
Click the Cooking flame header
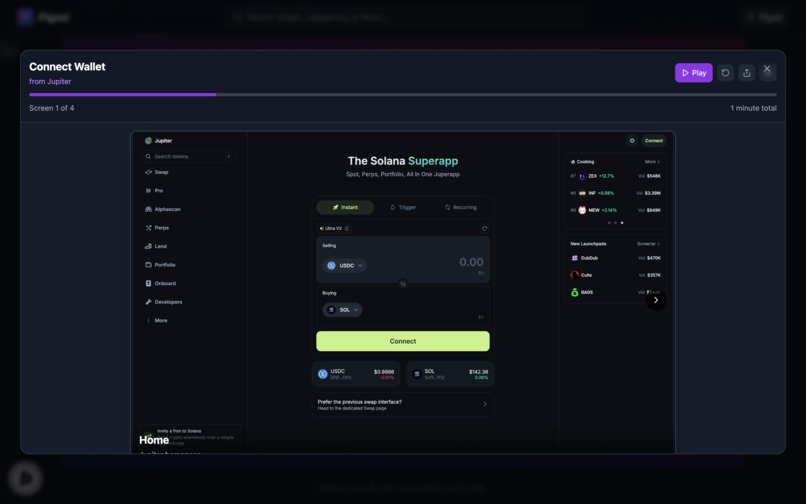pyautogui.click(x=582, y=161)
